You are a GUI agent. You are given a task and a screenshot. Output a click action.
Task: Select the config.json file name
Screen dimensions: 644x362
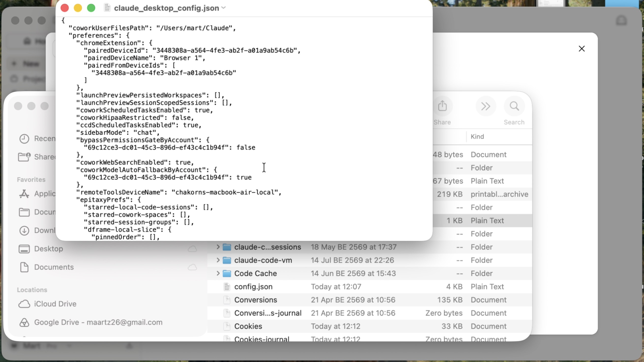(x=253, y=287)
